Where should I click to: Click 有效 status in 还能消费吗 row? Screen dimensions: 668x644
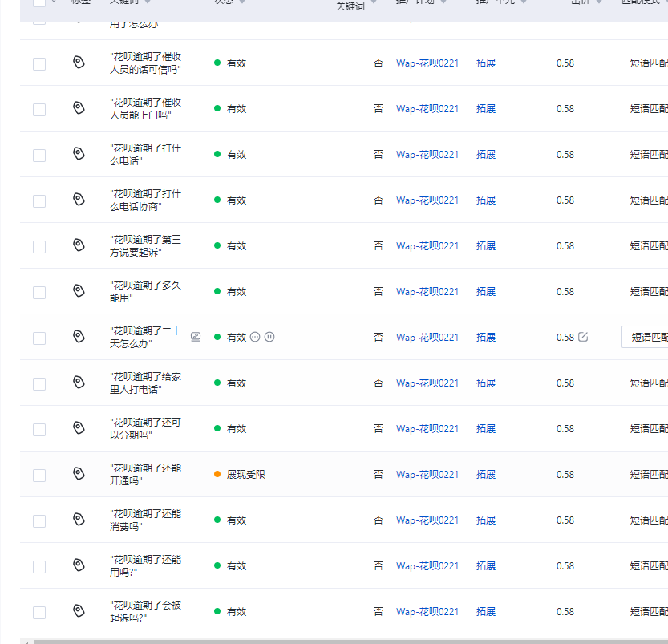tap(237, 520)
